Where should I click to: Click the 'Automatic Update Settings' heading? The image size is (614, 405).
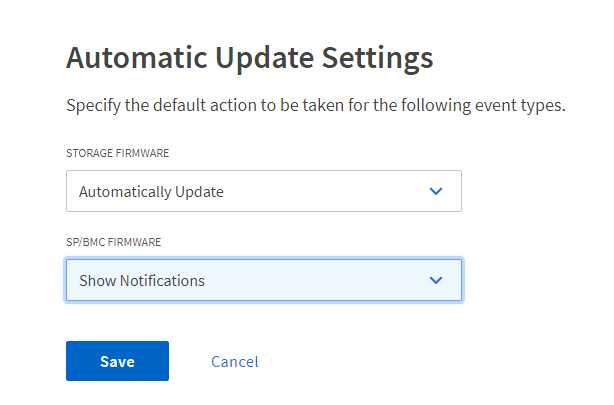click(249, 58)
